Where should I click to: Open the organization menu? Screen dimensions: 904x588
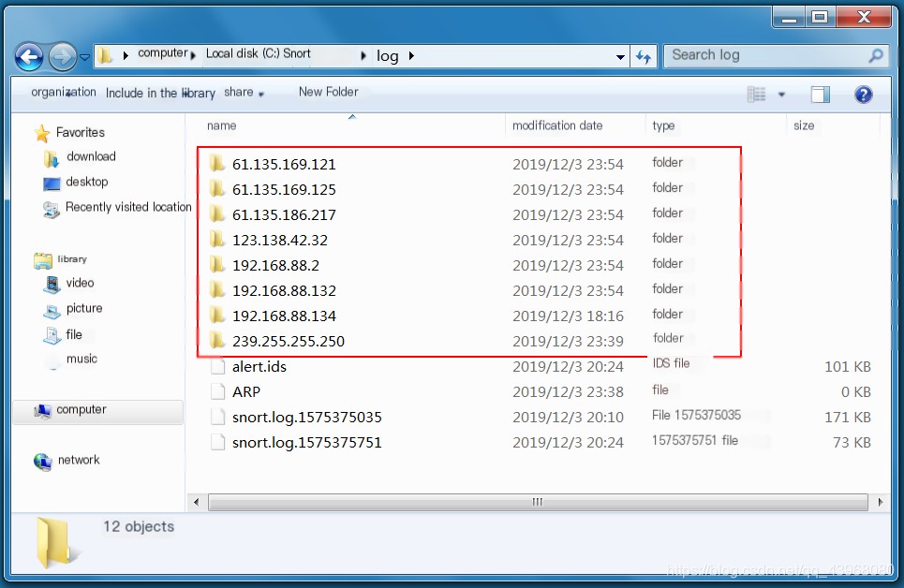point(64,93)
